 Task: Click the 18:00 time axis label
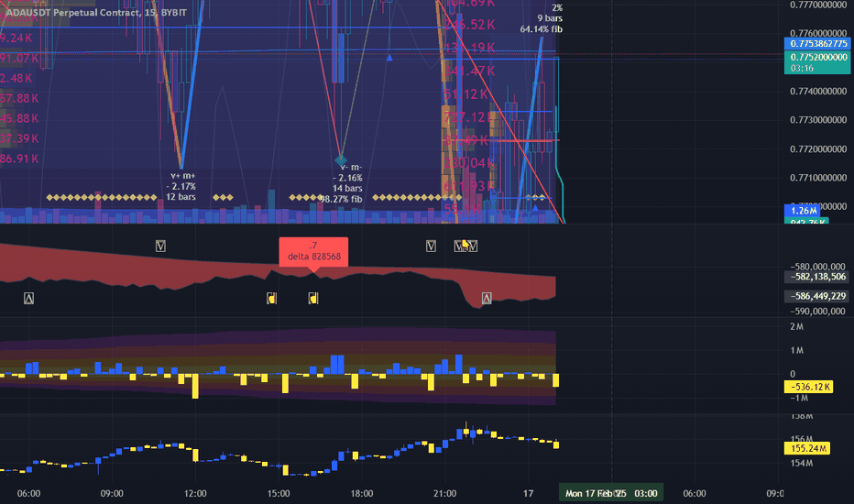(362, 493)
